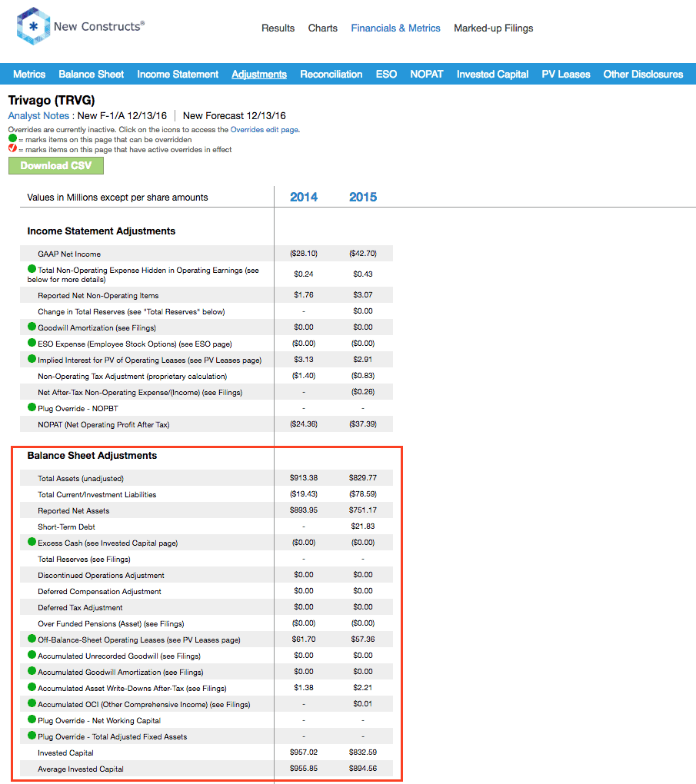This screenshot has height=784, width=696.
Task: Switch to the Other Disclosures tab
Action: (x=643, y=74)
